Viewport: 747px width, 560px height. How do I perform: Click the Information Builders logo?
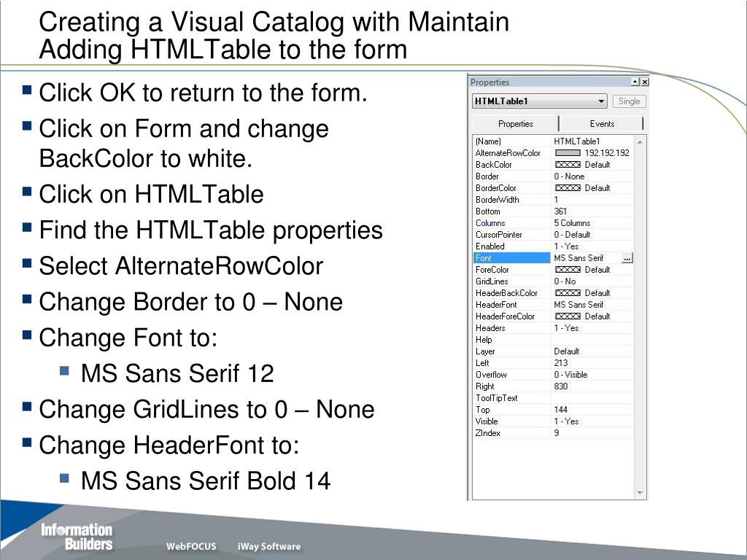click(x=77, y=537)
